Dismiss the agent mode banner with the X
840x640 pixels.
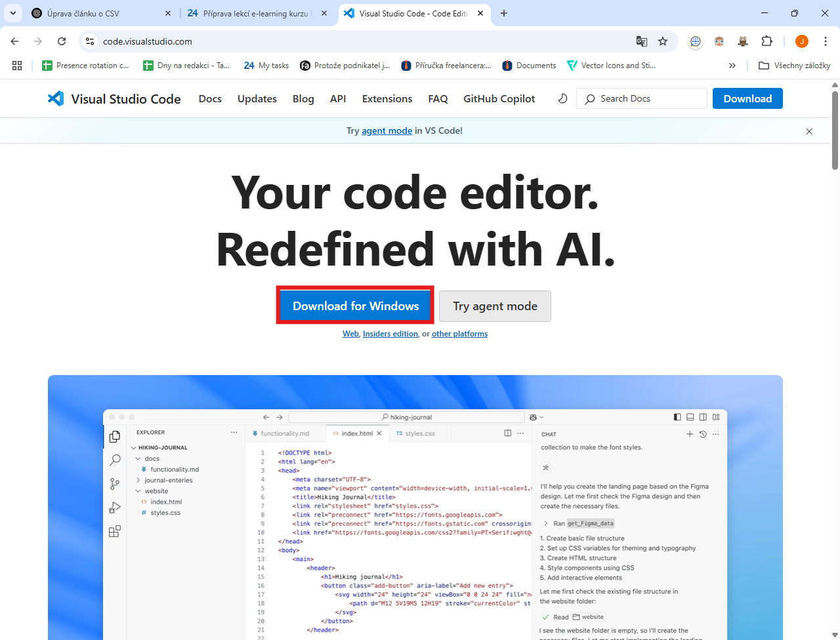tap(809, 131)
